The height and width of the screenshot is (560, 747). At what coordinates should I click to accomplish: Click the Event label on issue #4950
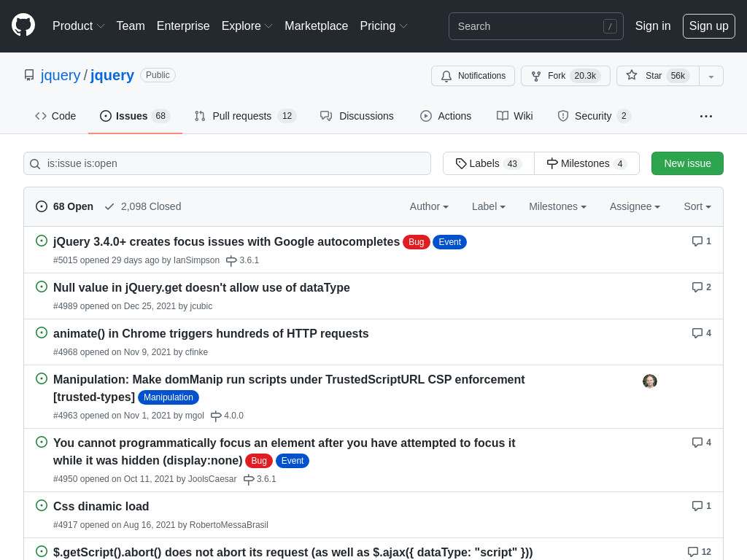(x=292, y=461)
